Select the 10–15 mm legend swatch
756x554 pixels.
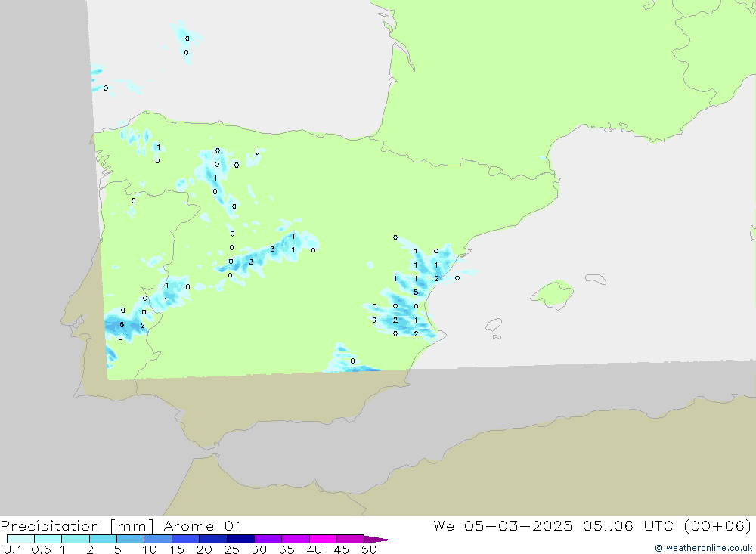(158, 539)
